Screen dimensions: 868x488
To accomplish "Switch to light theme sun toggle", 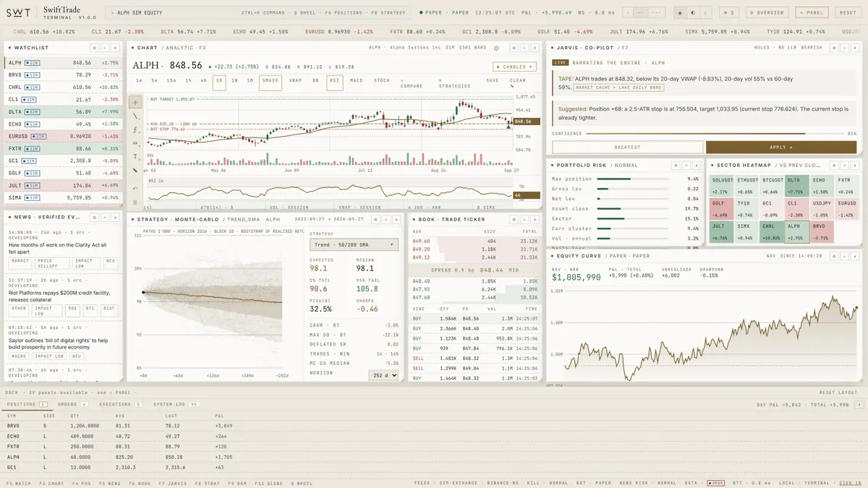I will 681,12.
